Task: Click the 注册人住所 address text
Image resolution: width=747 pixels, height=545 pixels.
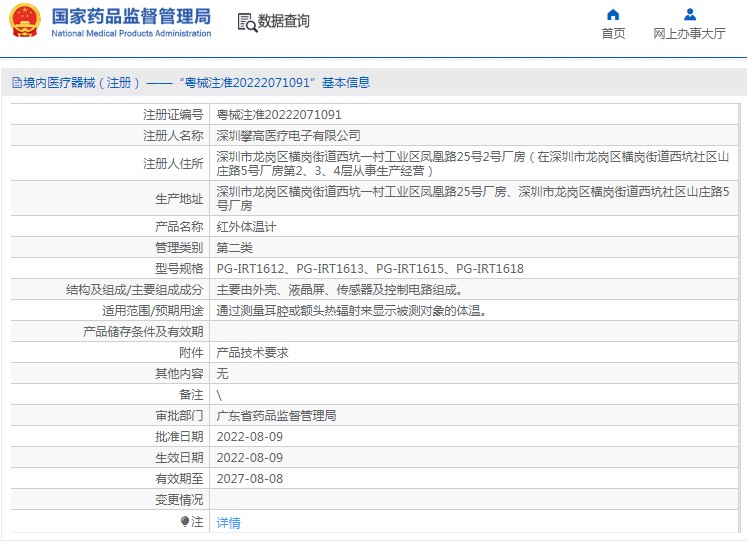Action: click(x=473, y=163)
